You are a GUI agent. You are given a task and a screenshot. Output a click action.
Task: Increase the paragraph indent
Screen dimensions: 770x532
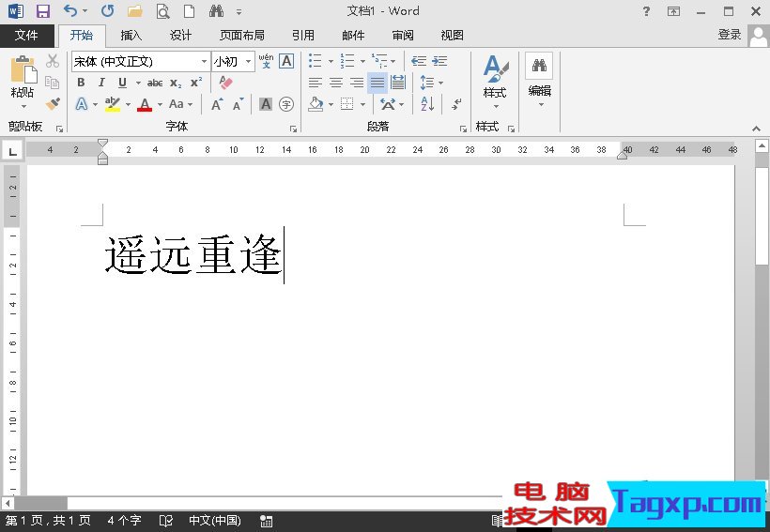[x=439, y=61]
